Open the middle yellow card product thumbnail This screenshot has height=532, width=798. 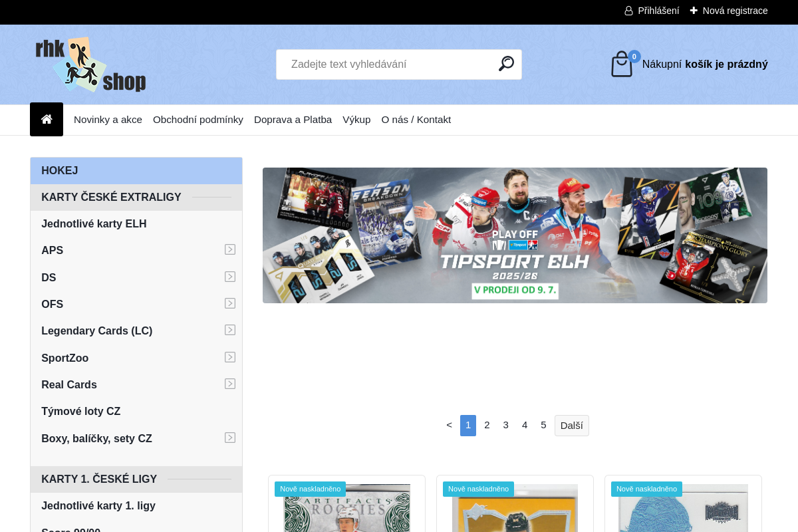515,508
